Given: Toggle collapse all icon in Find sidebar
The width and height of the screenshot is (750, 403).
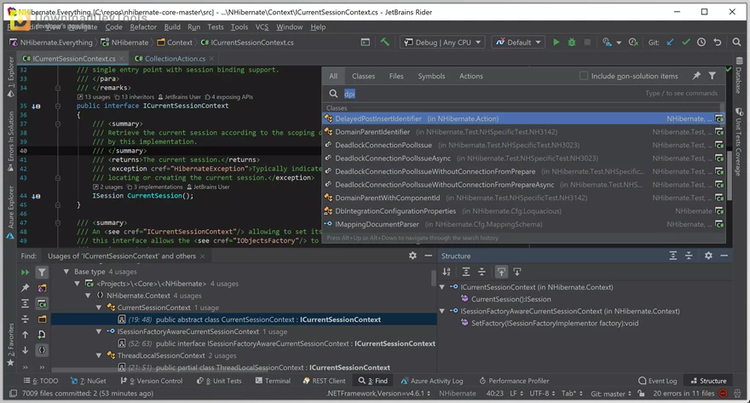Looking at the screenshot, I should (25, 319).
